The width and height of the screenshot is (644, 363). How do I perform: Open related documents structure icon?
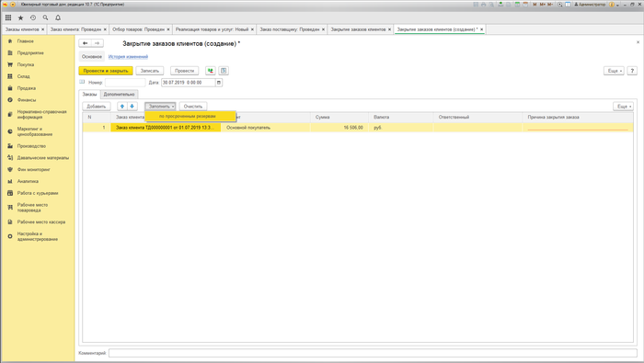click(x=224, y=71)
